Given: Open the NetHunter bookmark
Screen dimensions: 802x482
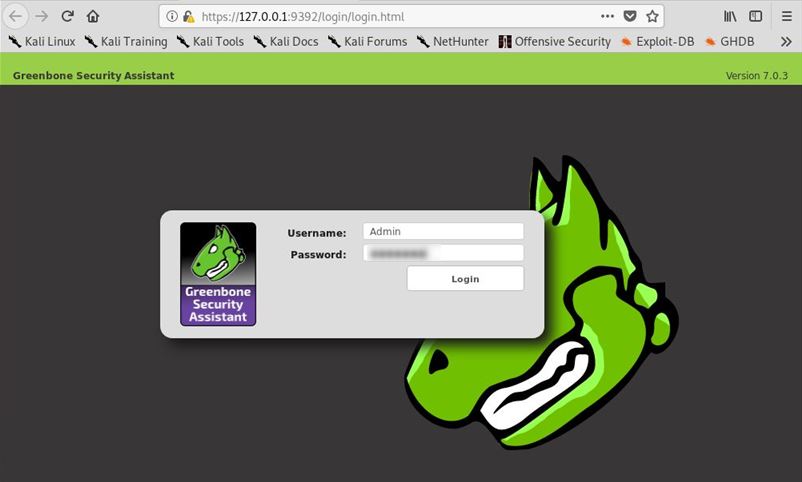Looking at the screenshot, I should click(x=453, y=41).
